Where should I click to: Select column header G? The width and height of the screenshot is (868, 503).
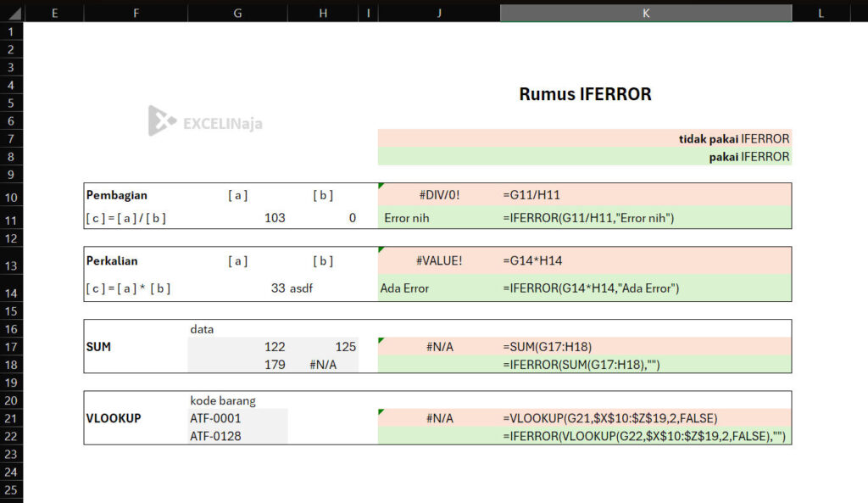tap(237, 13)
